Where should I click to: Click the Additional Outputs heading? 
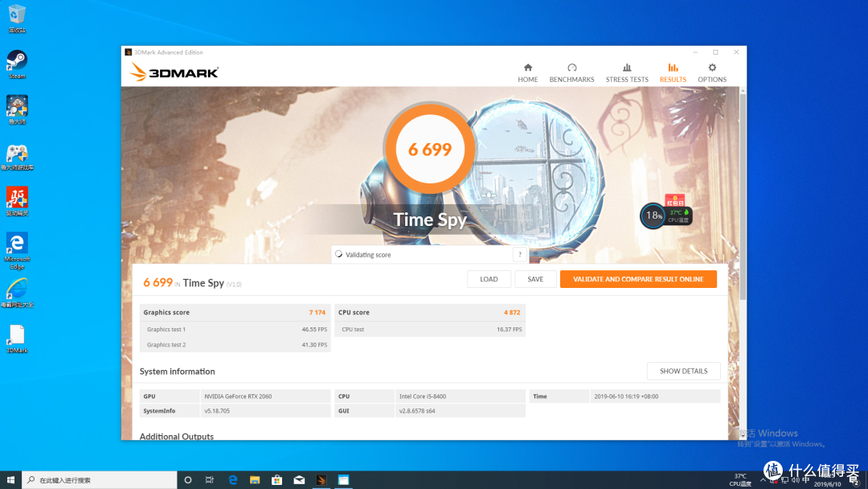pyautogui.click(x=177, y=437)
